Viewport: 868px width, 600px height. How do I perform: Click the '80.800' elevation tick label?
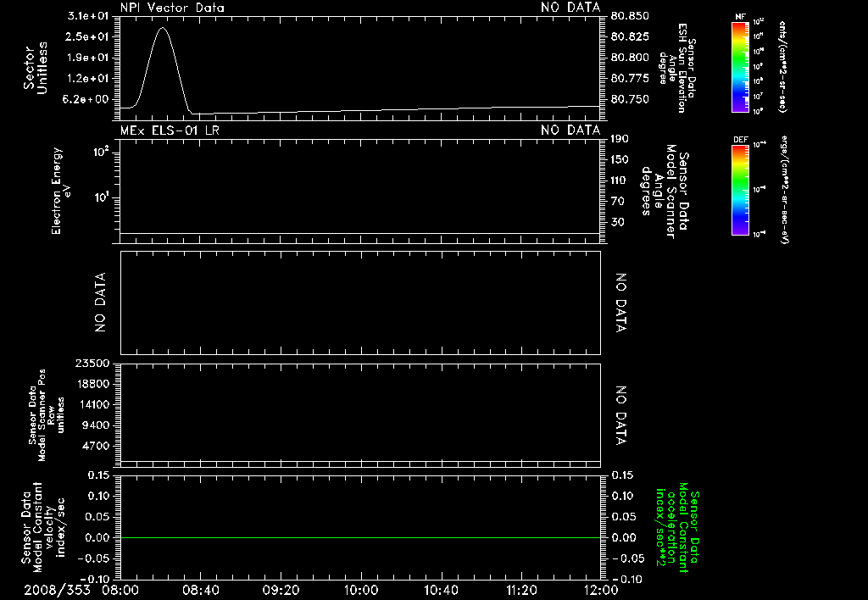click(x=630, y=58)
